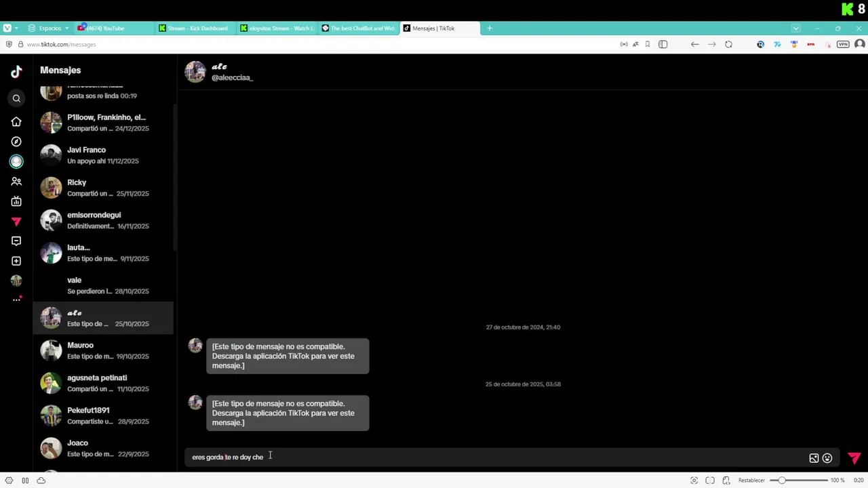Open the LIVE icon in sidebar
This screenshot has height=488, width=868.
pyautogui.click(x=16, y=201)
